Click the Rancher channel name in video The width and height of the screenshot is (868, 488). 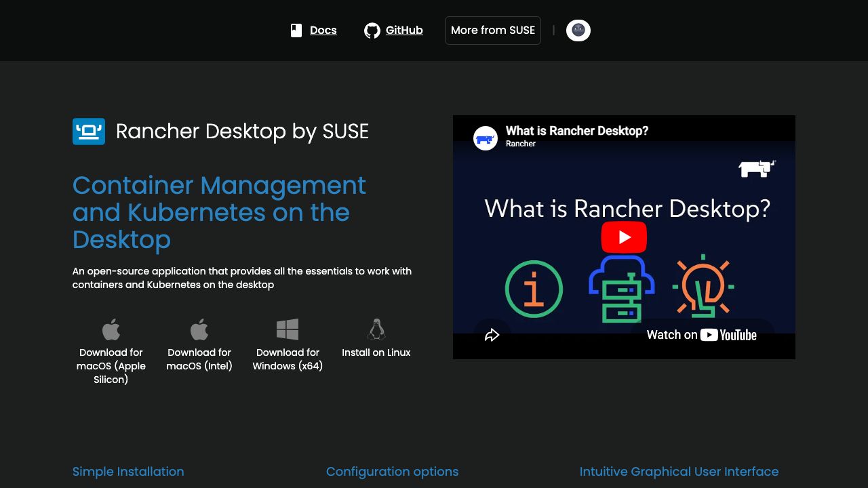click(x=521, y=144)
